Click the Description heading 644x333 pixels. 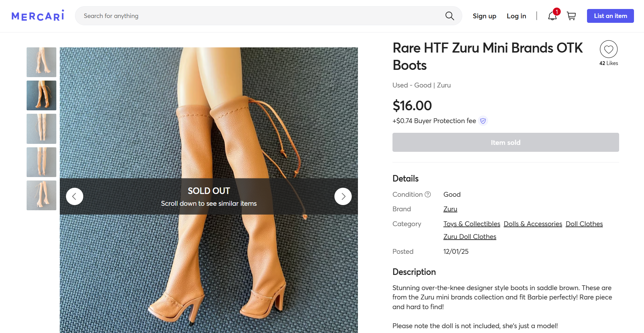tap(414, 272)
